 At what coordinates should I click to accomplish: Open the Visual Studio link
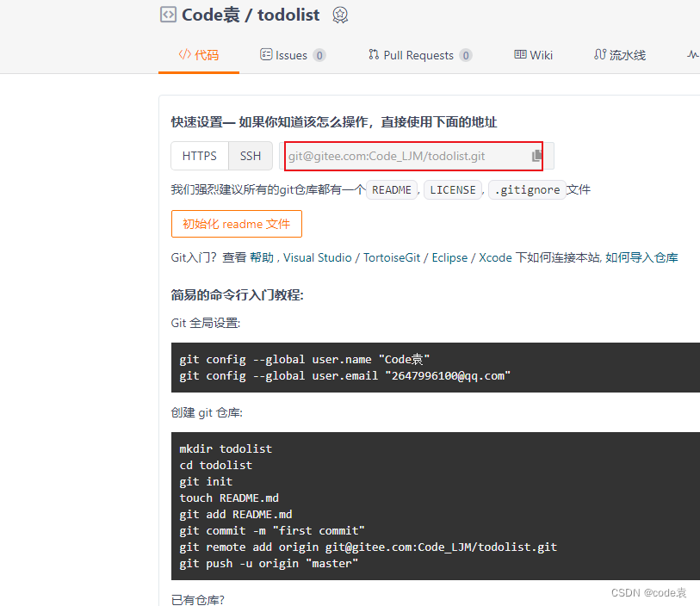pos(318,257)
